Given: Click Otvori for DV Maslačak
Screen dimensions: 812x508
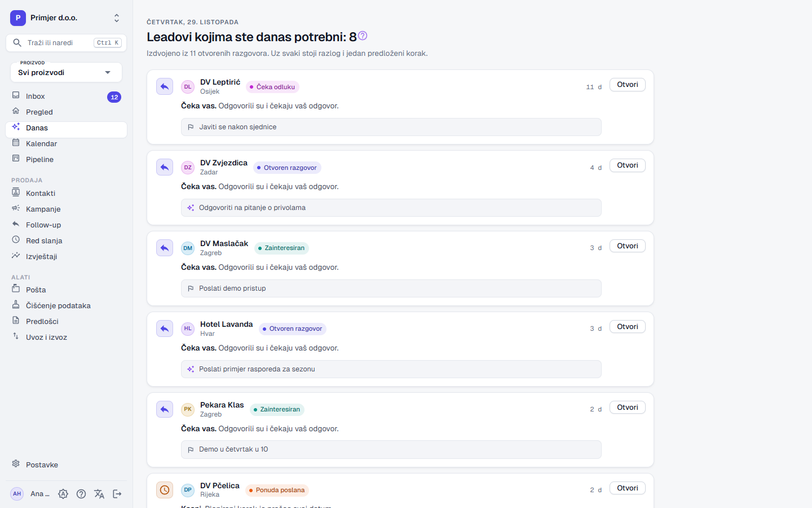Looking at the screenshot, I should pos(628,246).
